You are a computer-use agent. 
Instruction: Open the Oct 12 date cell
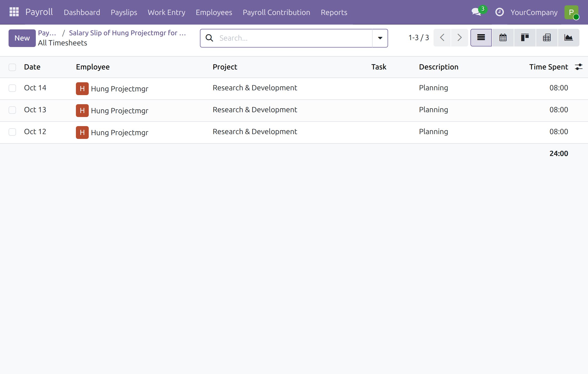[x=35, y=132]
